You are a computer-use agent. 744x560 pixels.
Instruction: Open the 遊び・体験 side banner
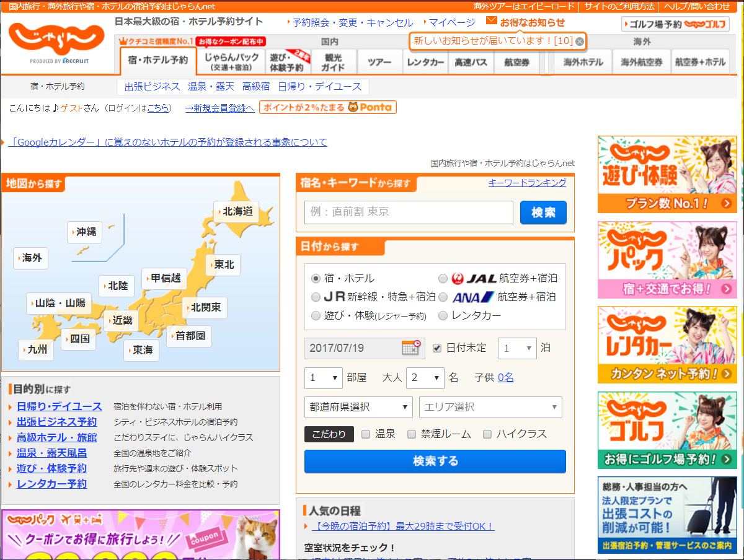pyautogui.click(x=667, y=175)
